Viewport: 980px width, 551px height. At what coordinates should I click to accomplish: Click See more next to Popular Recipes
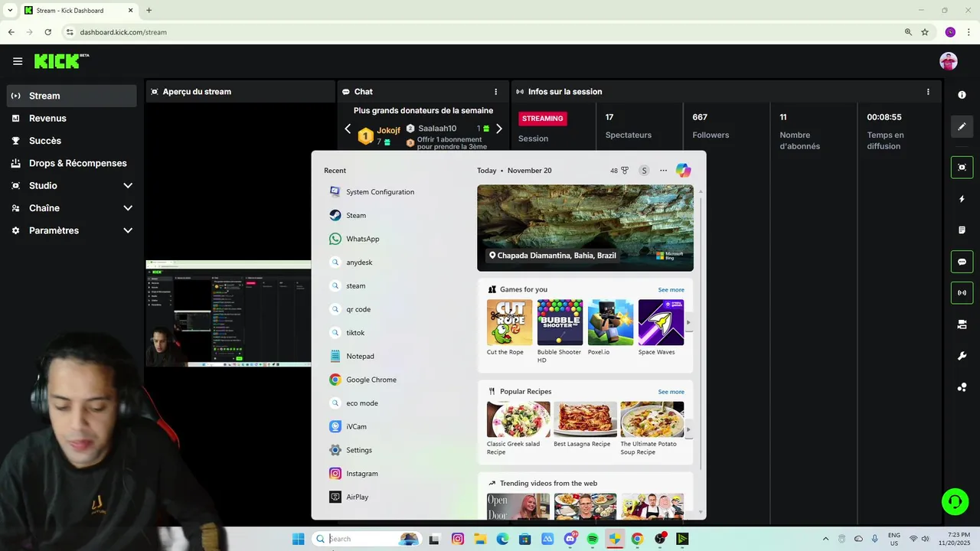pos(671,392)
